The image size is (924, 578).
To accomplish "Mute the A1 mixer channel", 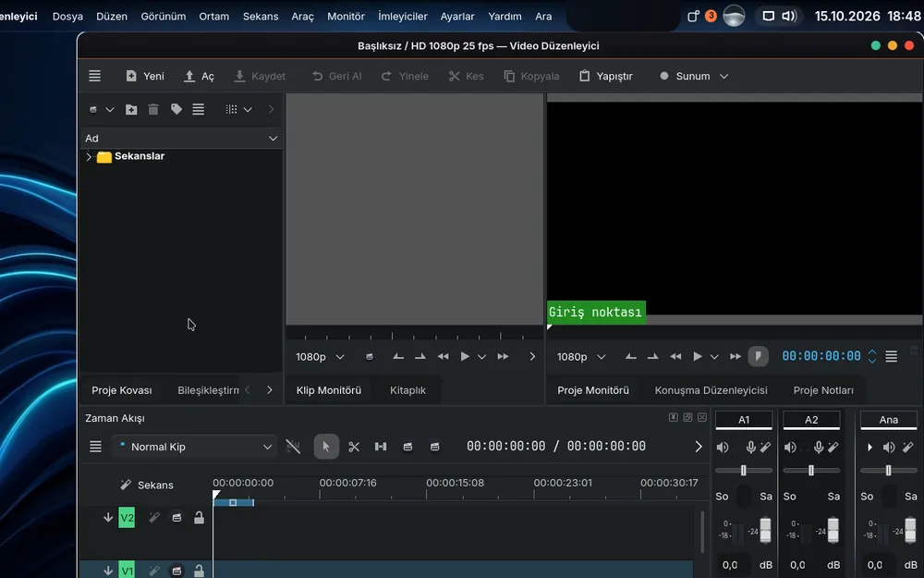I will [723, 447].
